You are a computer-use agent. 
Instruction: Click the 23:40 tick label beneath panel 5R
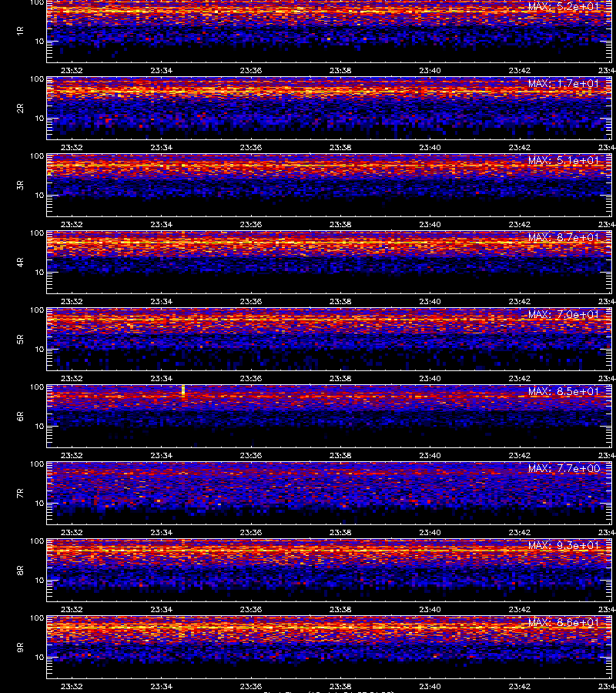[430, 378]
